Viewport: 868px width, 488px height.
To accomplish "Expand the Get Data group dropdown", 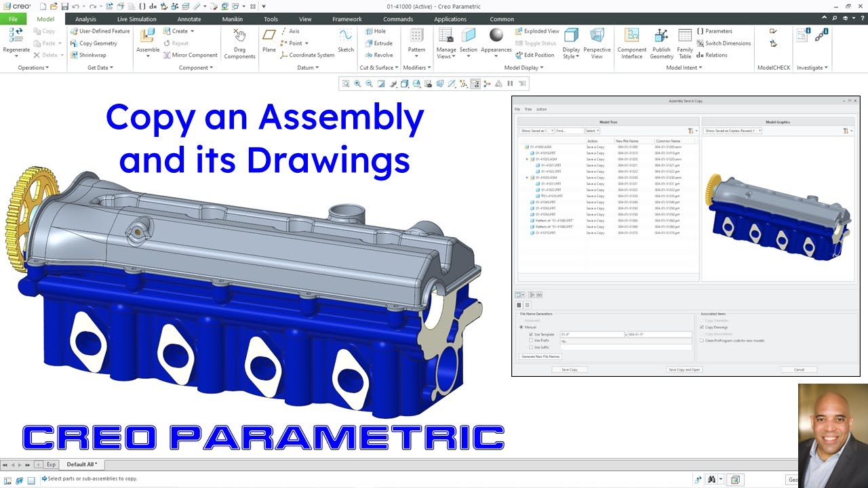I will pos(100,68).
